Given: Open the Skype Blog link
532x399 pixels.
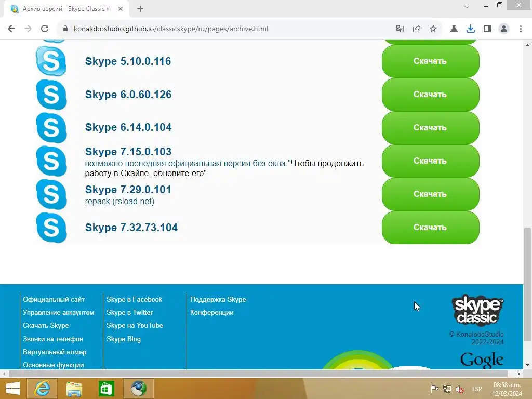Looking at the screenshot, I should coord(124,339).
